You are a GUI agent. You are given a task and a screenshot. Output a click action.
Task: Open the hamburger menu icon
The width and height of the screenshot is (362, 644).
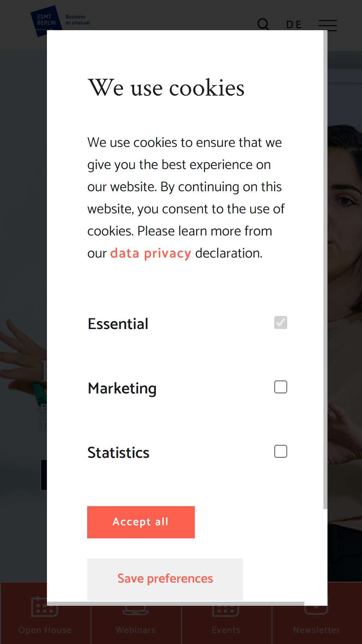coord(327,25)
